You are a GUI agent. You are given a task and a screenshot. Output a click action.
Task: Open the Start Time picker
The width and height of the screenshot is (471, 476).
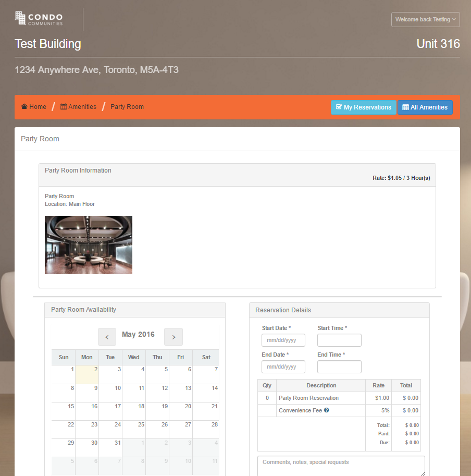point(339,340)
